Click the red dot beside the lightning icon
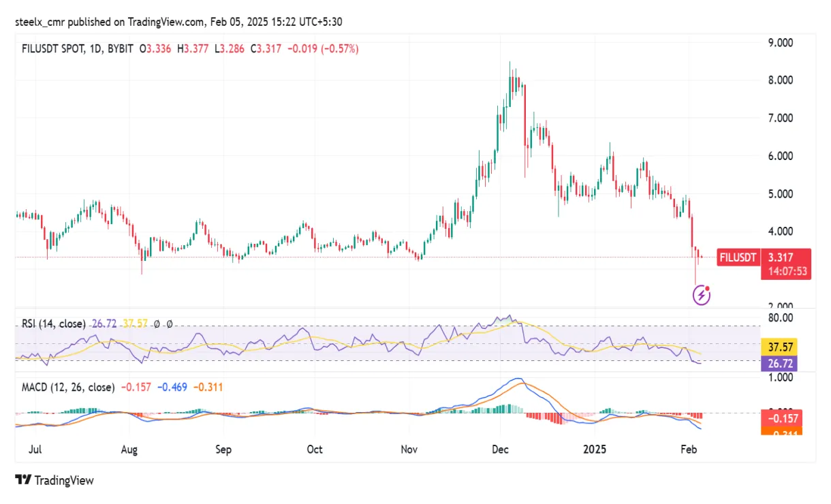The width and height of the screenshot is (831, 504). tap(708, 287)
